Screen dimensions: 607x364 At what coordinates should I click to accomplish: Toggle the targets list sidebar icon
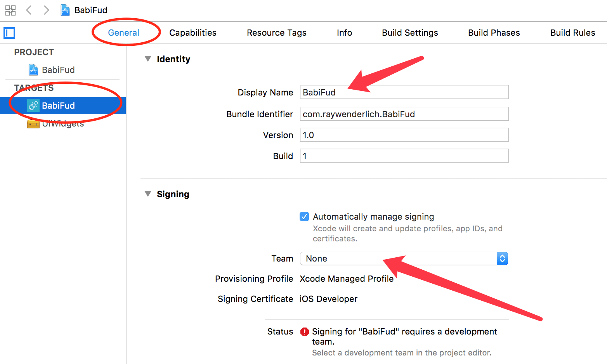[9, 33]
